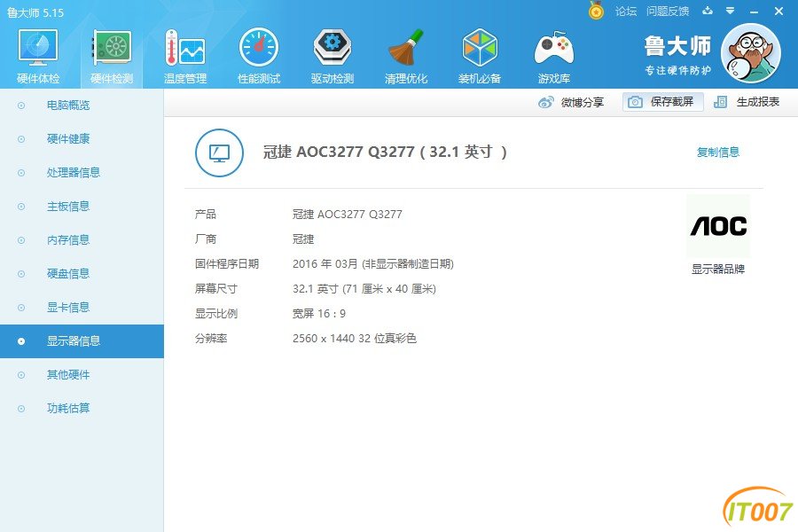Open 问题反馈 feedback link

point(668,12)
